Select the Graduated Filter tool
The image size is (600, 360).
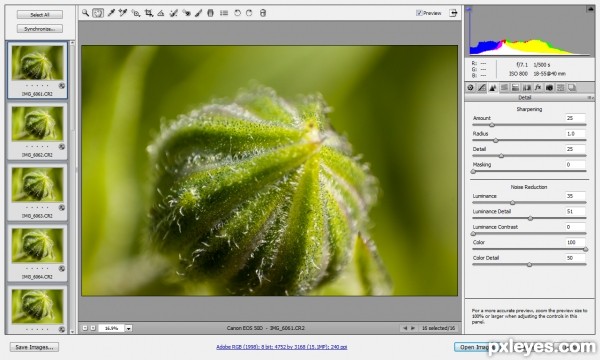[x=210, y=13]
